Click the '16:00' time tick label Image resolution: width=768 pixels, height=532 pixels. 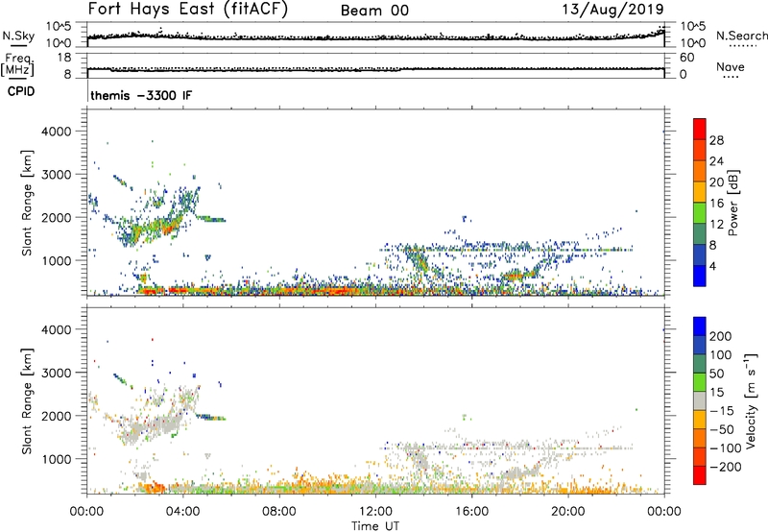[x=471, y=512]
